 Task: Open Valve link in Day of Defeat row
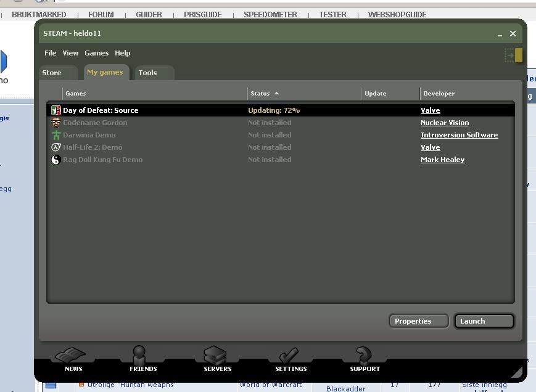[x=431, y=110]
